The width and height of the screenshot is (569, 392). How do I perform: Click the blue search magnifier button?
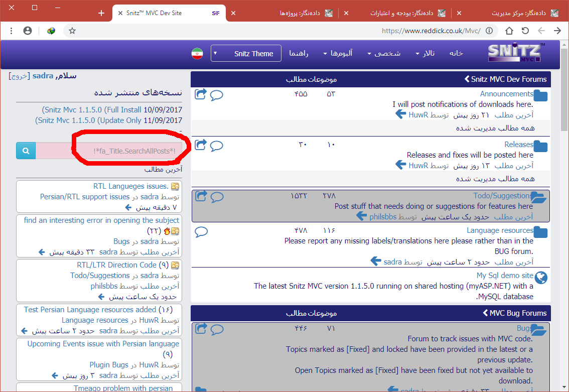click(x=26, y=151)
